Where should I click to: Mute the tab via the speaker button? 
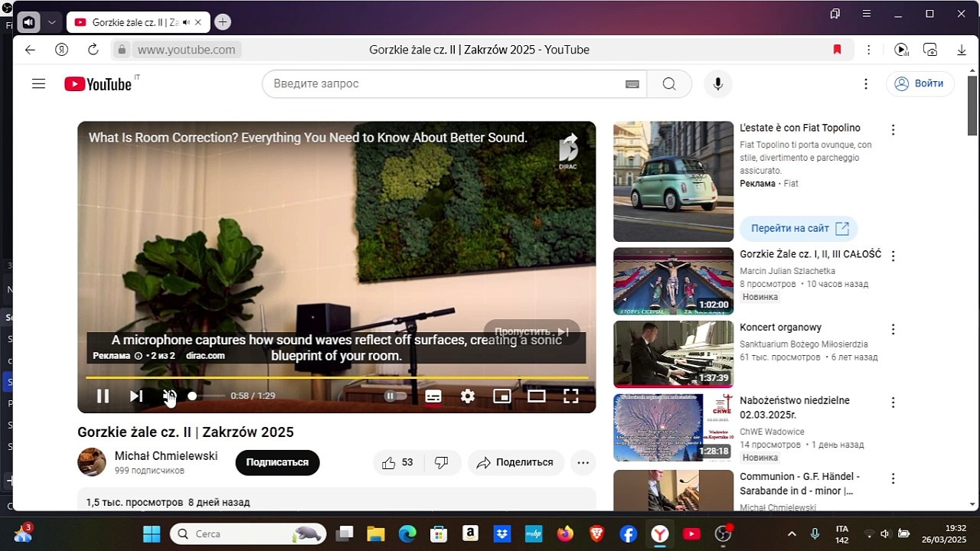(28, 22)
